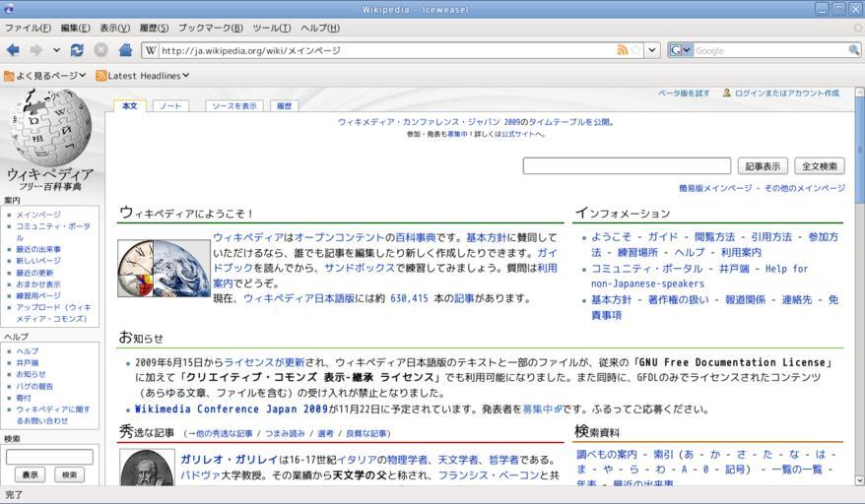865x504 pixels.
Task: Open the back/forward history dropdown arrow
Action: (x=56, y=50)
